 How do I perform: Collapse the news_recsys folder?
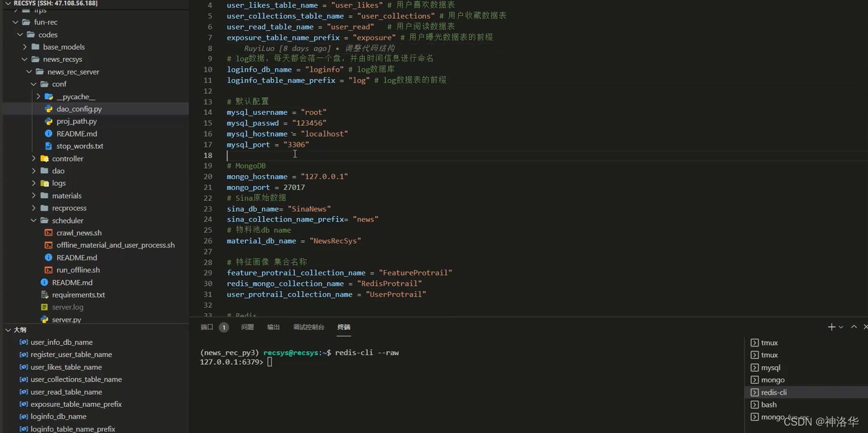(24, 59)
